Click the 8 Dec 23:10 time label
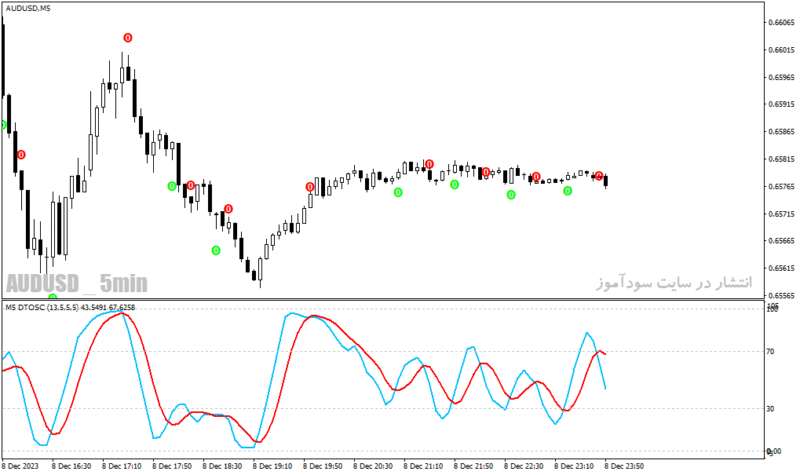Screen dimensions: 800x475 (x=574, y=466)
